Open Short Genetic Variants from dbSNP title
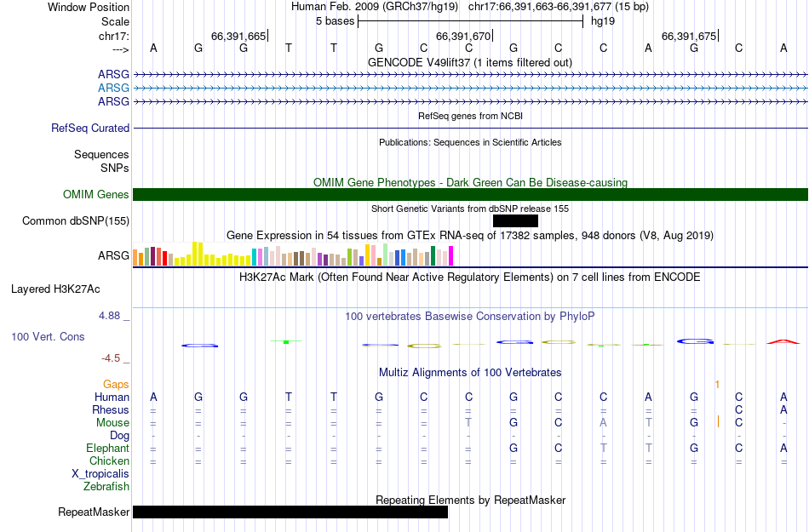Viewport: 809px width, 532px height. coord(470,209)
